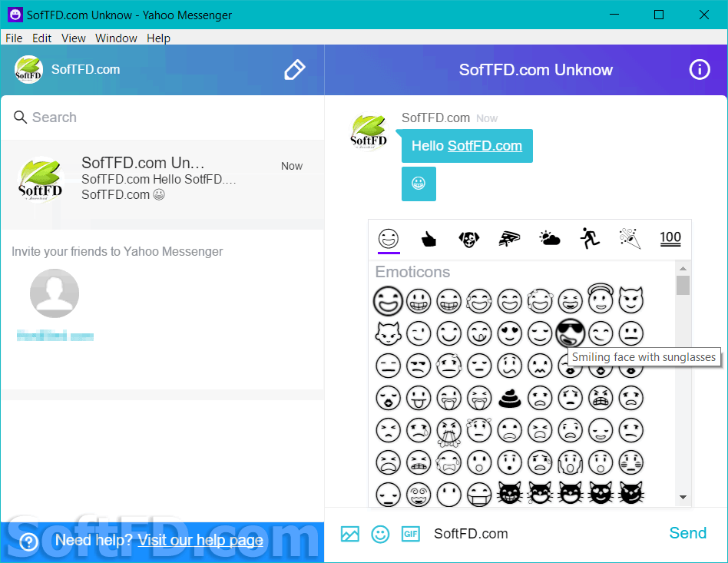Screen dimensions: 728x563
Task: Click the sender avatar beside Hello message
Action: 369,132
